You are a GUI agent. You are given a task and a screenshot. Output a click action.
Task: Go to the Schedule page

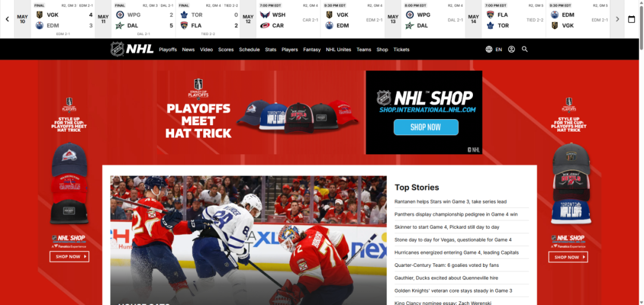click(249, 49)
